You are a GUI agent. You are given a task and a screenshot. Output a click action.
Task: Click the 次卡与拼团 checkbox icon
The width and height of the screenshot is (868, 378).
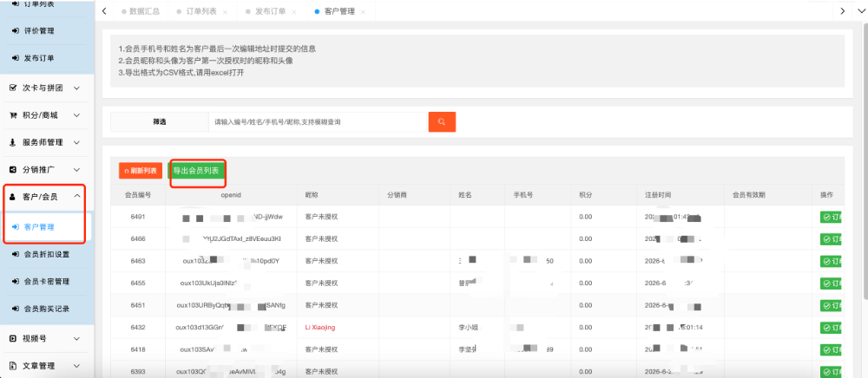pos(13,88)
